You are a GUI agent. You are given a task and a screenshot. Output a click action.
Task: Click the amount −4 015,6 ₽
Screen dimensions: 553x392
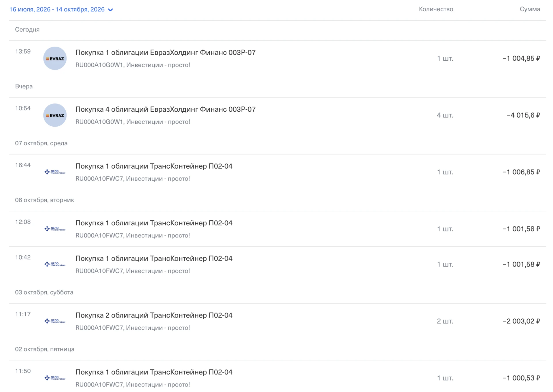[x=523, y=115]
